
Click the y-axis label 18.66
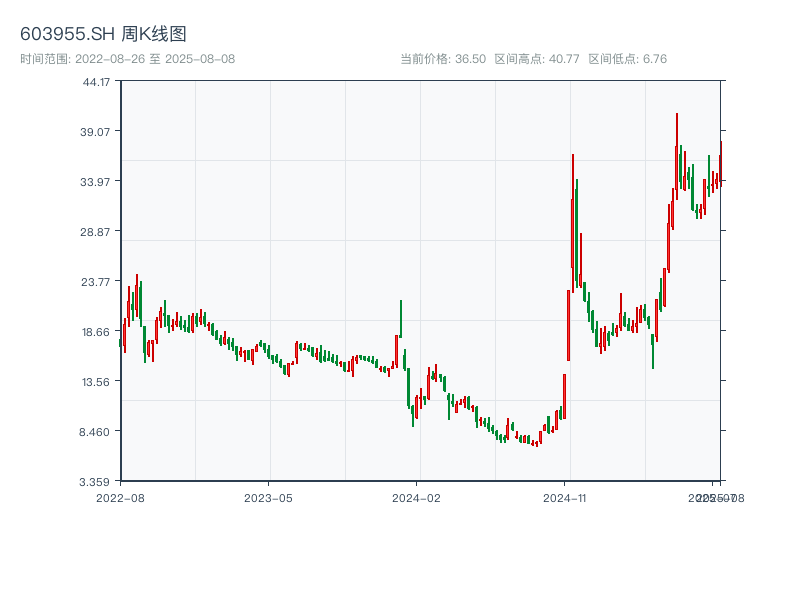(x=96, y=332)
